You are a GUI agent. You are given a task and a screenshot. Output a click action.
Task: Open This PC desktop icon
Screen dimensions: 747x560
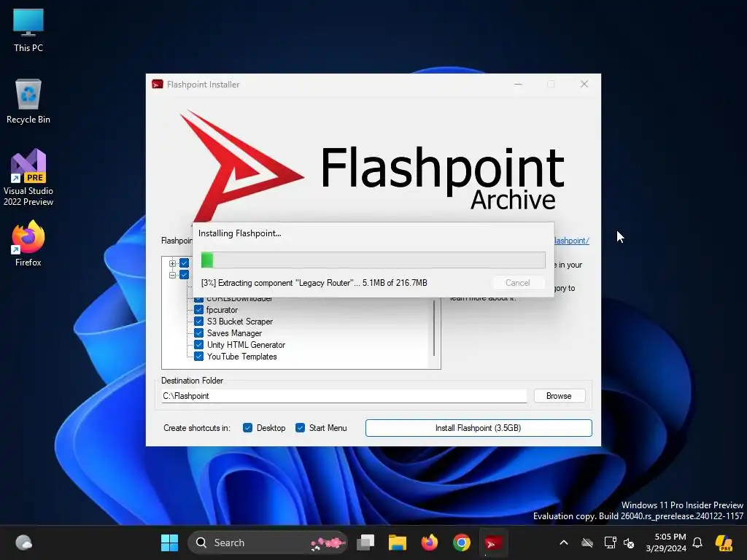point(28,30)
